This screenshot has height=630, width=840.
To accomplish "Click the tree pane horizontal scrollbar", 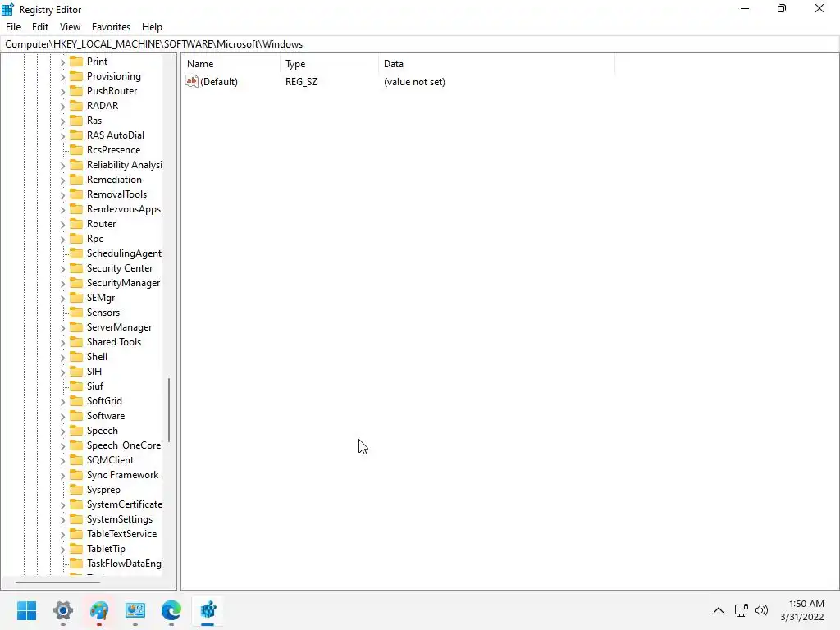I will click(57, 582).
